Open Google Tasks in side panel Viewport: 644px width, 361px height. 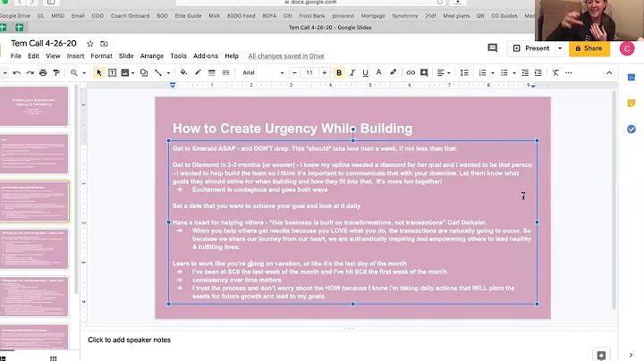[x=631, y=130]
